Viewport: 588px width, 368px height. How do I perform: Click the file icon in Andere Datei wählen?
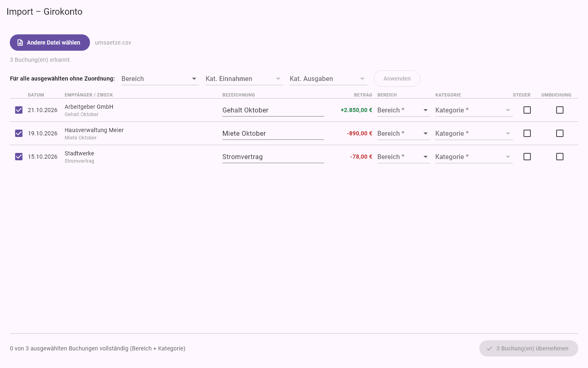pyautogui.click(x=20, y=43)
